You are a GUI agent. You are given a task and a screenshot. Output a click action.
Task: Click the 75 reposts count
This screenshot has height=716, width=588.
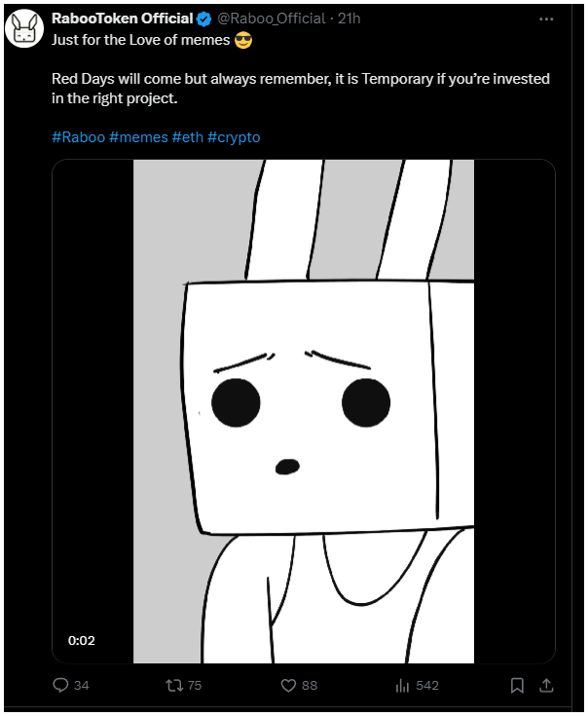(x=195, y=686)
